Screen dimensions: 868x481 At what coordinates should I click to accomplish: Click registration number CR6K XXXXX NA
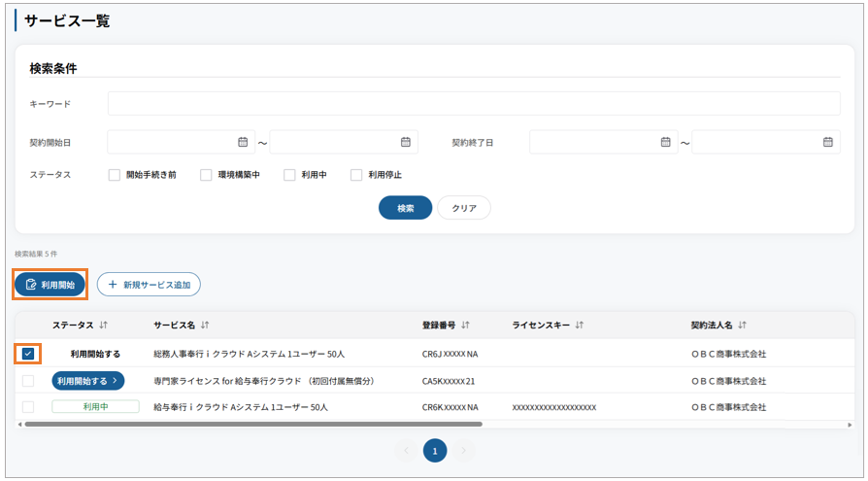point(451,407)
